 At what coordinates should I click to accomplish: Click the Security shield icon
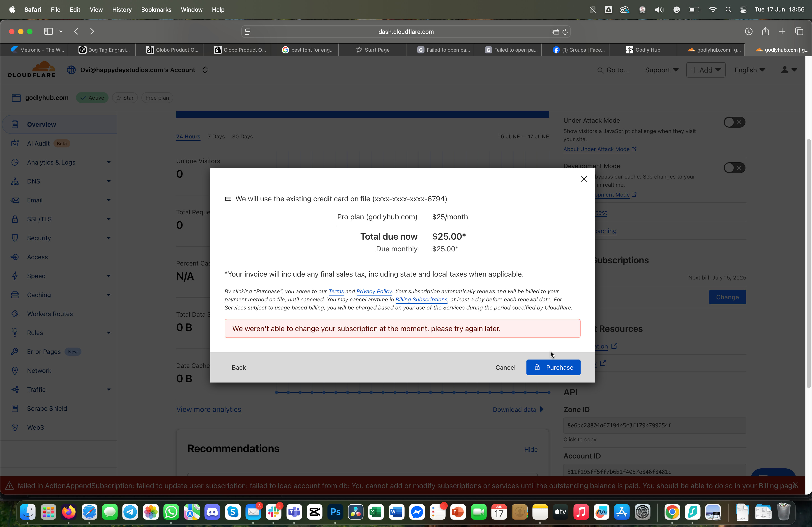click(15, 238)
